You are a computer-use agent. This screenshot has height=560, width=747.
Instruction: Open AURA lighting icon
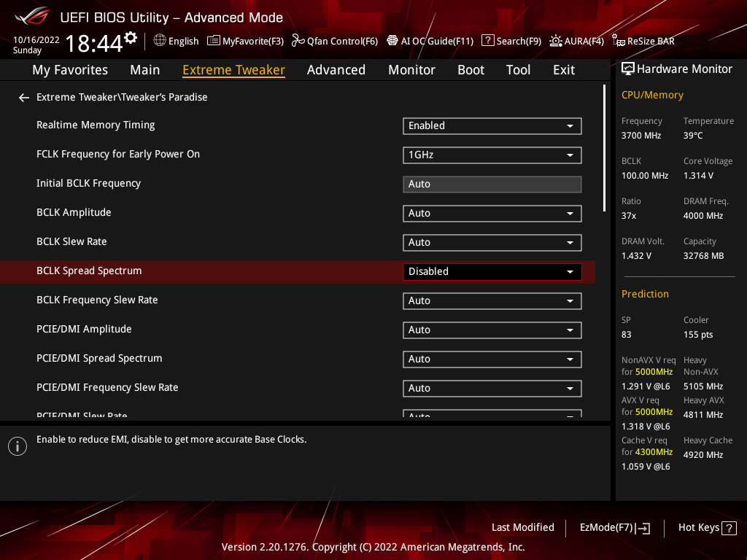click(x=555, y=41)
